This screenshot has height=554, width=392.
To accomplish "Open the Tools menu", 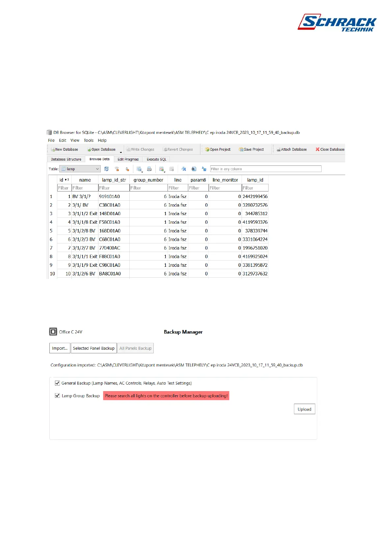I will (89, 140).
